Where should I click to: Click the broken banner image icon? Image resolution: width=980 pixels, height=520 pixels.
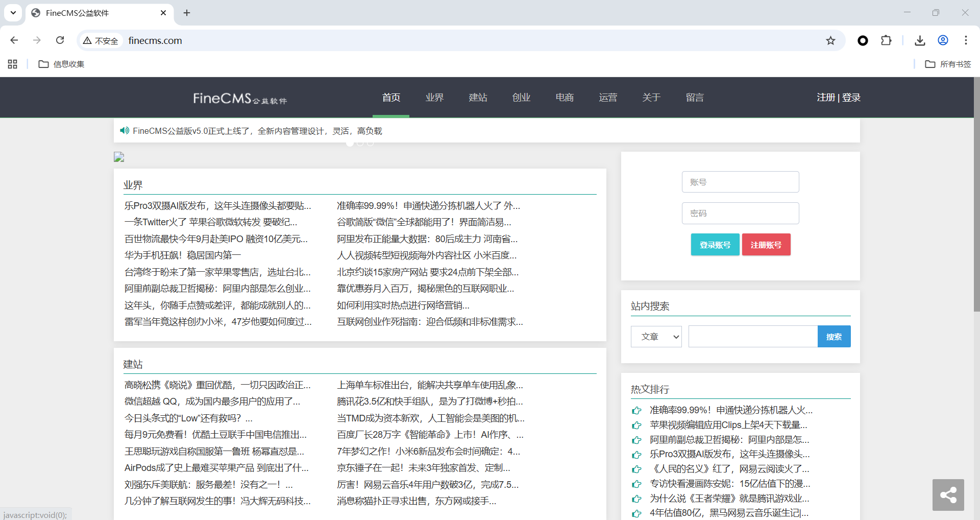[x=119, y=157]
